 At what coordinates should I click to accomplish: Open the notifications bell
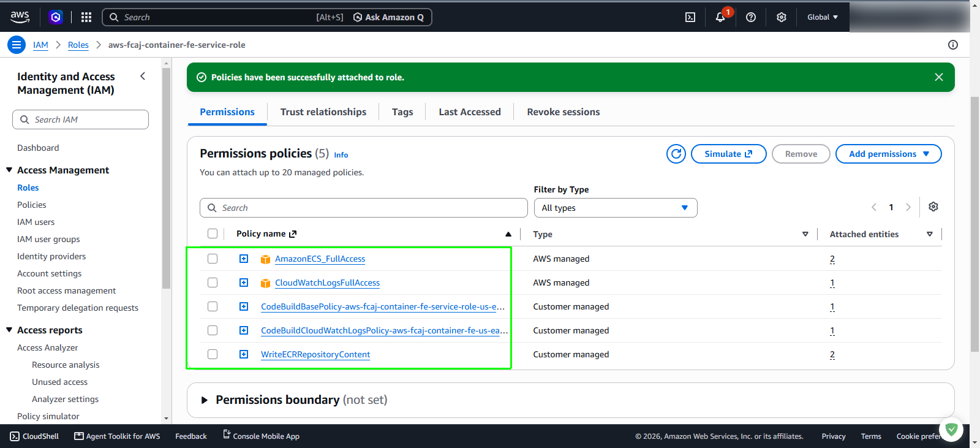[720, 17]
